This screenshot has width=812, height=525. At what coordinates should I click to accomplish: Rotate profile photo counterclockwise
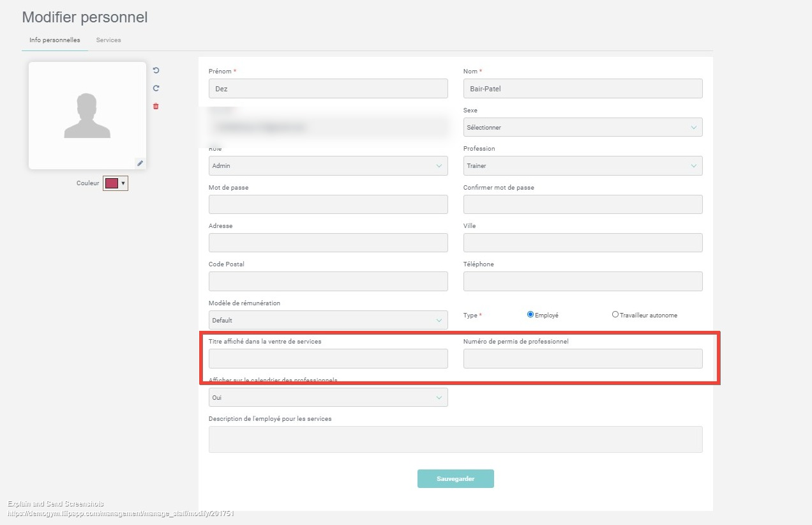point(156,71)
